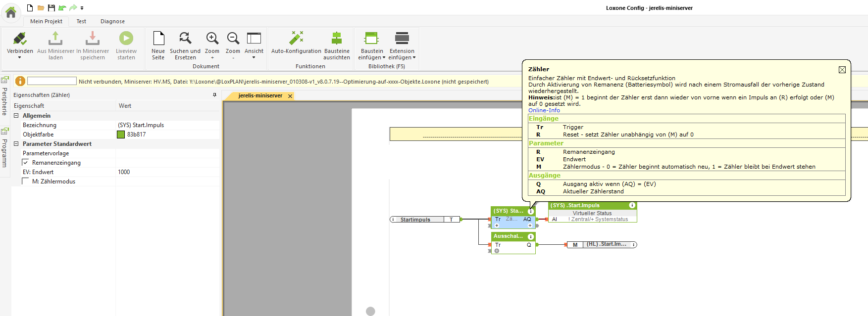The height and width of the screenshot is (316, 868).
Task: Open Suchen und Ersetzen tool
Action: 185,39
